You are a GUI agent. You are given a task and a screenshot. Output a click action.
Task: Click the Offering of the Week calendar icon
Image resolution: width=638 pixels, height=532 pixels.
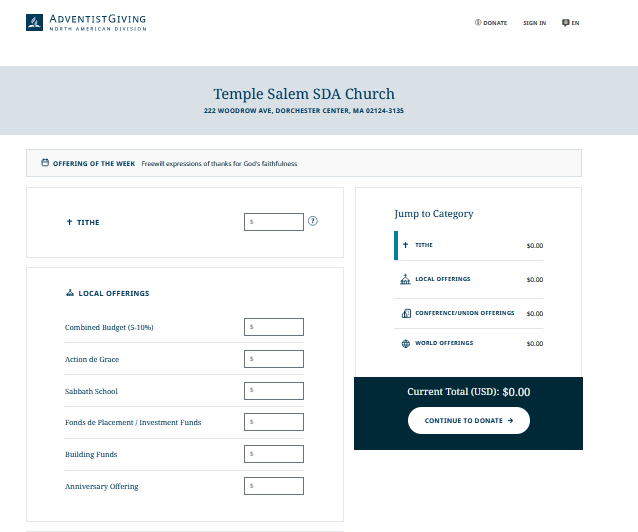(x=45, y=163)
